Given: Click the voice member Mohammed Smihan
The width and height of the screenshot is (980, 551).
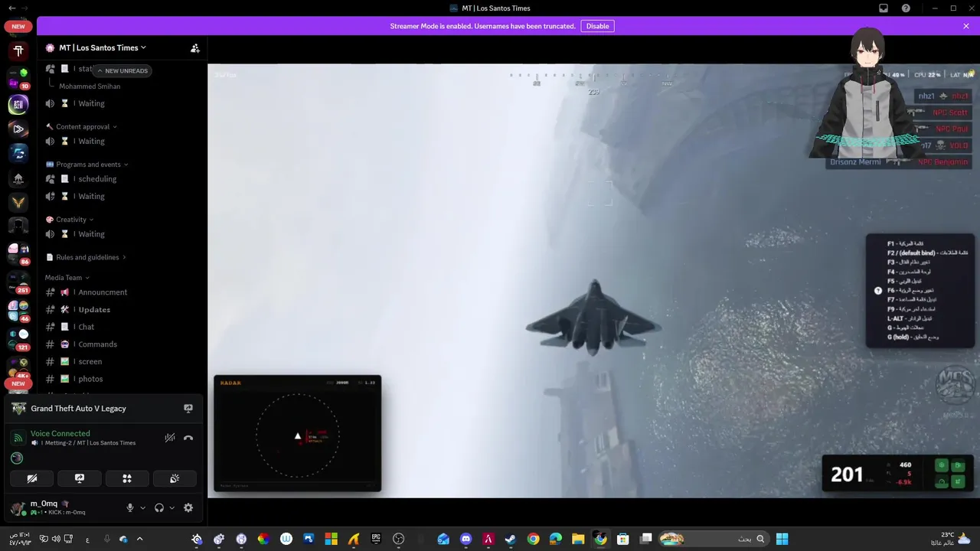Looking at the screenshot, I should point(90,86).
